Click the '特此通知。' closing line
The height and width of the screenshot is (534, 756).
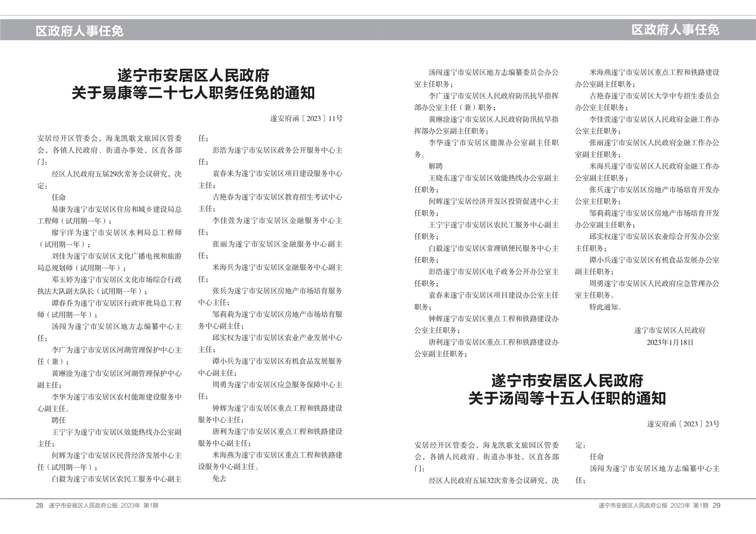pyautogui.click(x=605, y=307)
